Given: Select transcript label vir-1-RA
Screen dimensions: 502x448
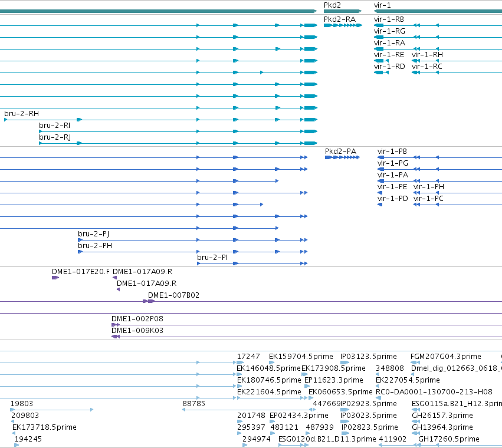Looking at the screenshot, I should pyautogui.click(x=389, y=43).
